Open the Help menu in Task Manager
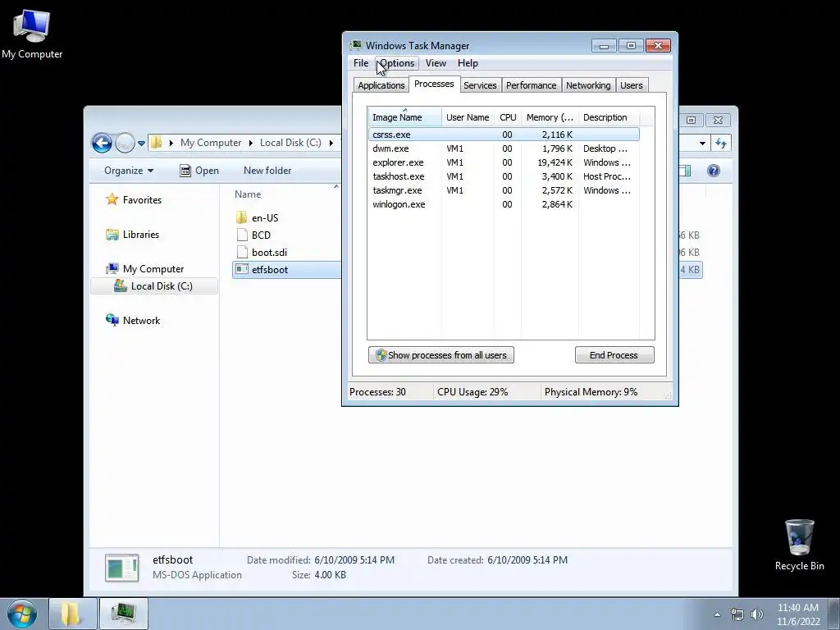Screen dimensions: 840x630 pyautogui.click(x=468, y=63)
